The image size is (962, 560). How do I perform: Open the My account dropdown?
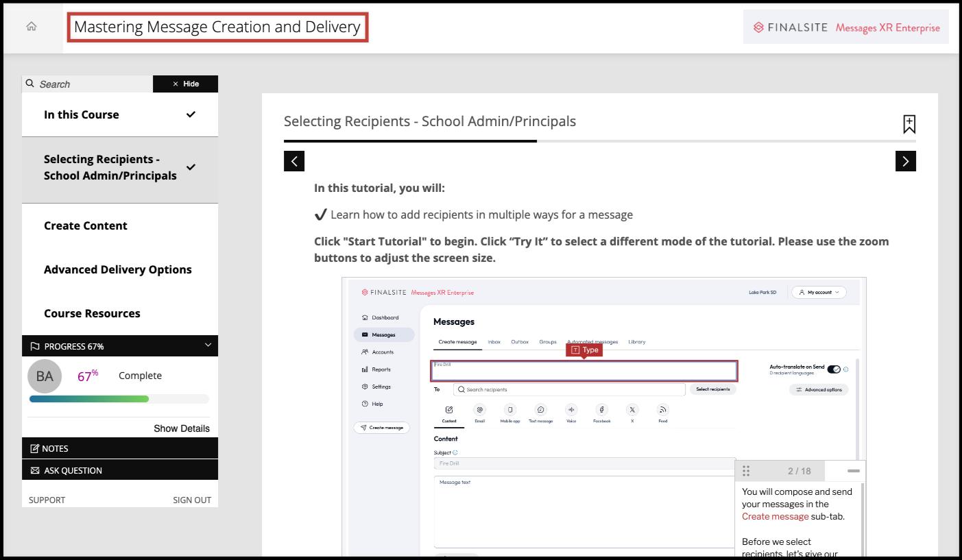point(819,292)
